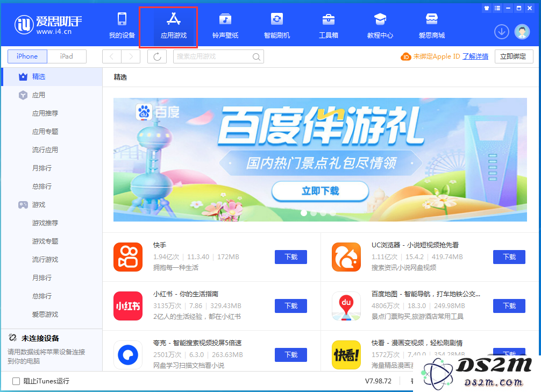Click the 快看 app title text
541x392 pixels.
[x=417, y=343]
